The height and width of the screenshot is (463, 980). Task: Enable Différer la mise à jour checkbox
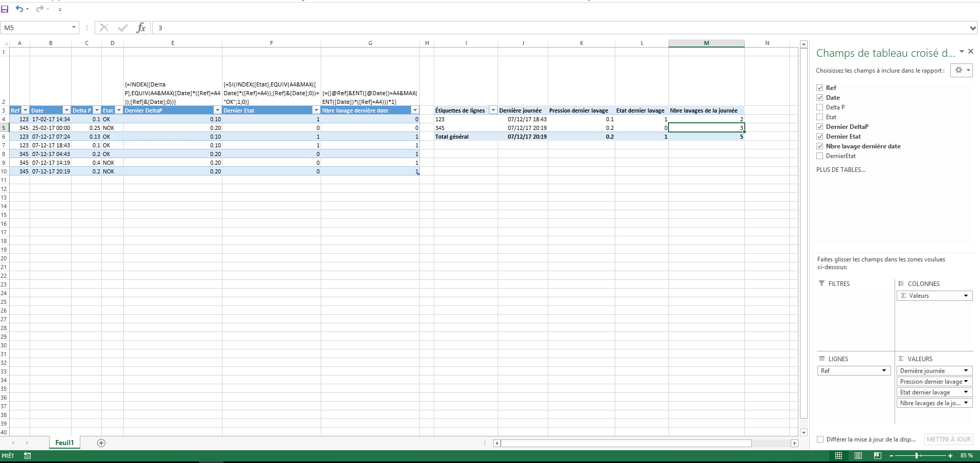[820, 439]
